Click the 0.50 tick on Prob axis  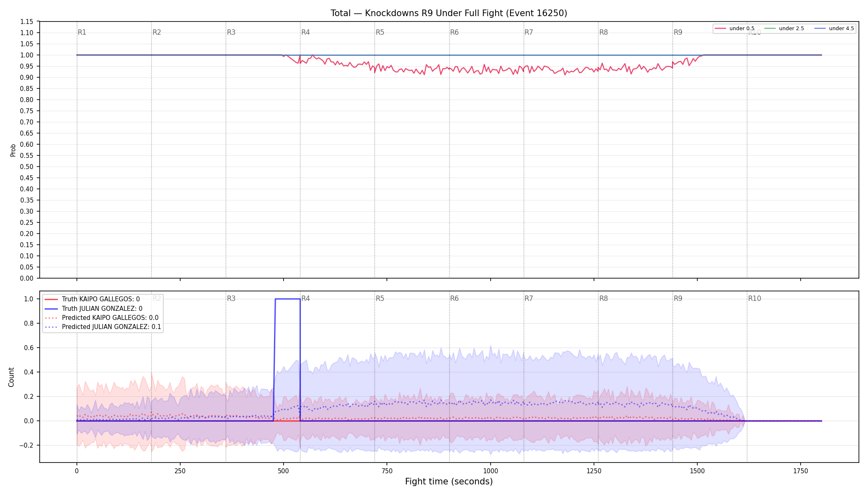pyautogui.click(x=27, y=167)
